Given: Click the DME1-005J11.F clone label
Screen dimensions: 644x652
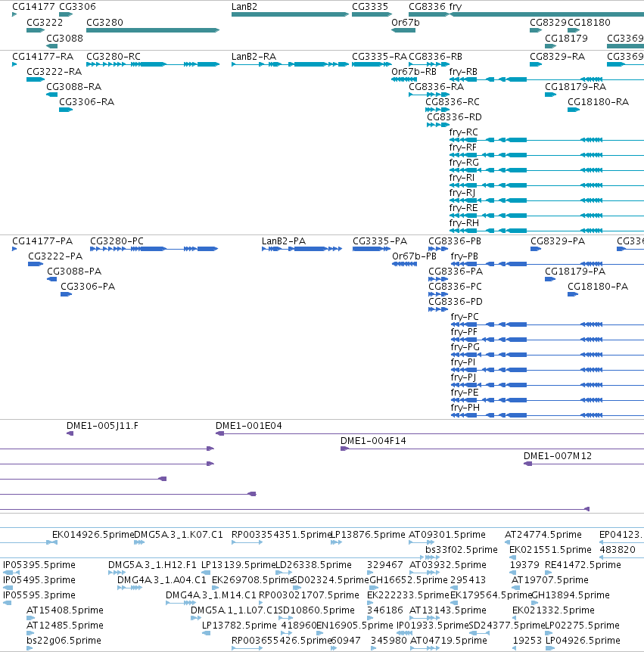Looking at the screenshot, I should (102, 426).
